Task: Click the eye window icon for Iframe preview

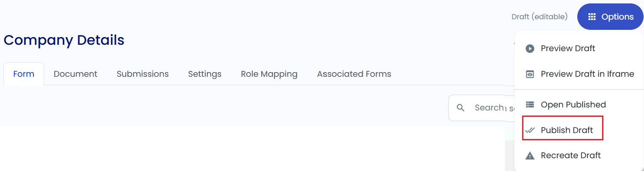Action: [x=530, y=74]
